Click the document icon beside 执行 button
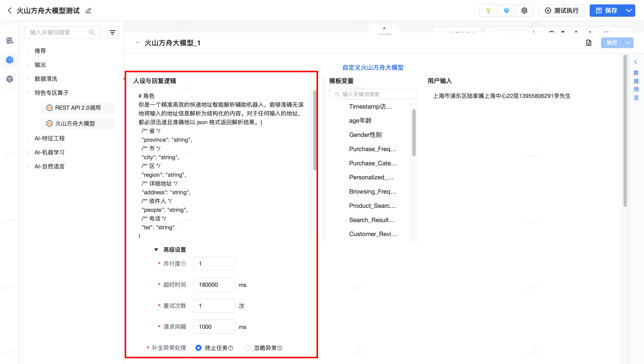Image resolution: width=644 pixels, height=364 pixels. tap(589, 43)
